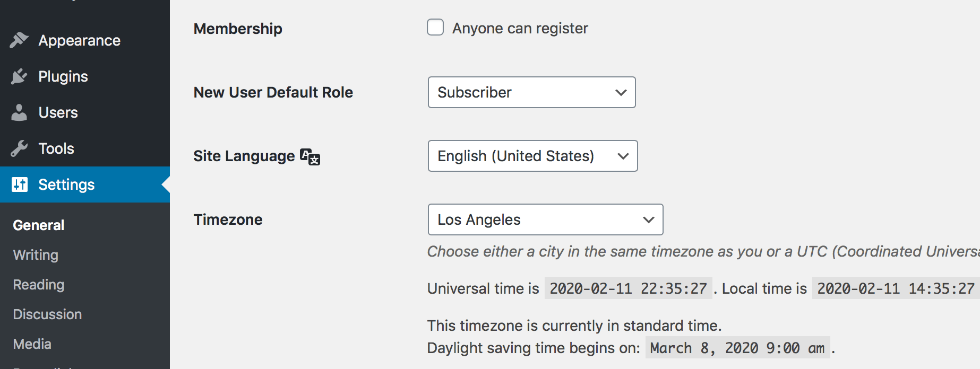The height and width of the screenshot is (369, 980).
Task: Click the Tools wrench icon
Action: [x=20, y=148]
